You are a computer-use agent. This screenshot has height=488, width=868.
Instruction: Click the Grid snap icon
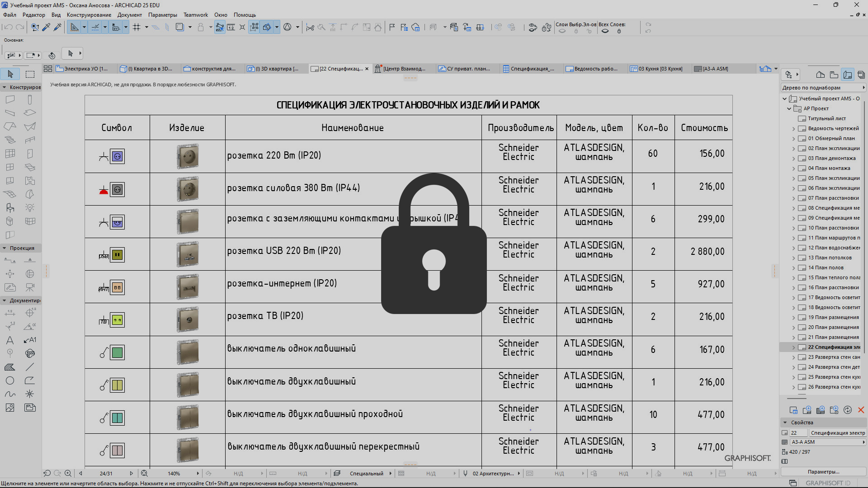point(137,28)
